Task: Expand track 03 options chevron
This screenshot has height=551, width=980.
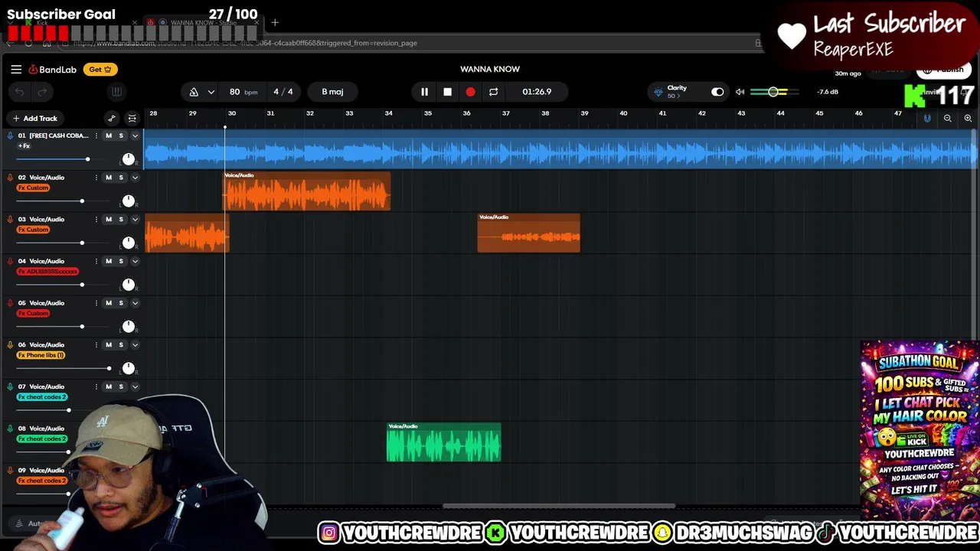Action: (135, 220)
